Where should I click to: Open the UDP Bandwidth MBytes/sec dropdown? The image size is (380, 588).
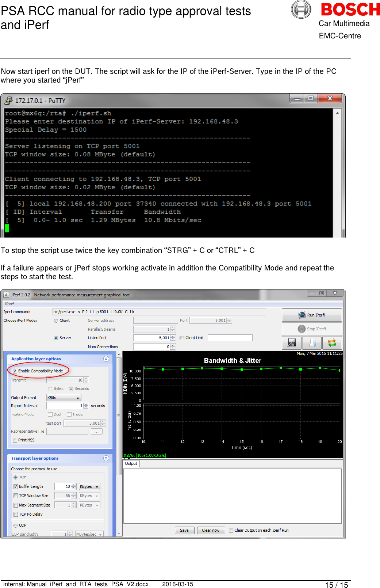coord(89,534)
